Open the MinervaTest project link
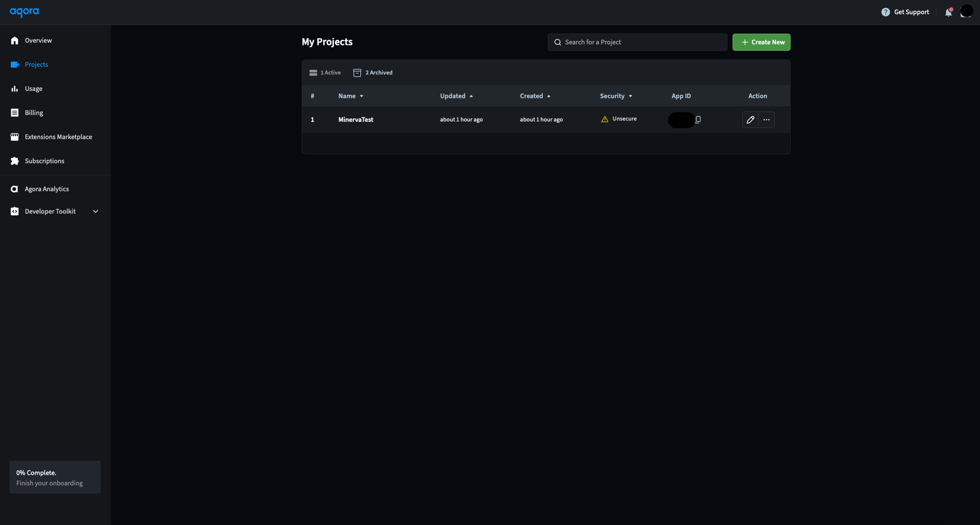 (x=356, y=120)
